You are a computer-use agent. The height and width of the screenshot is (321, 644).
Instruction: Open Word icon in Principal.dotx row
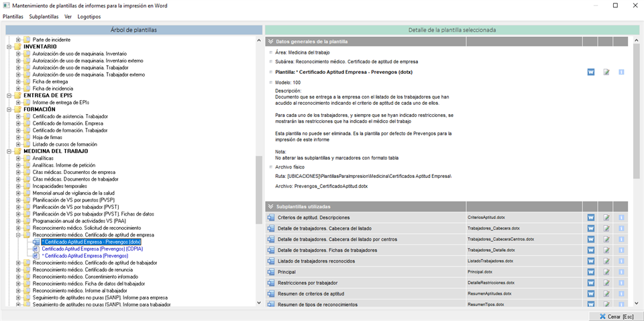[591, 272]
